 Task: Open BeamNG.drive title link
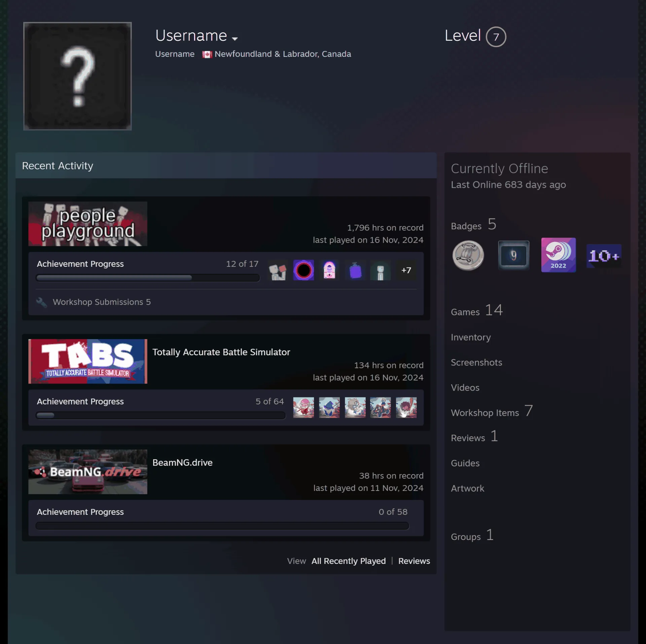182,462
